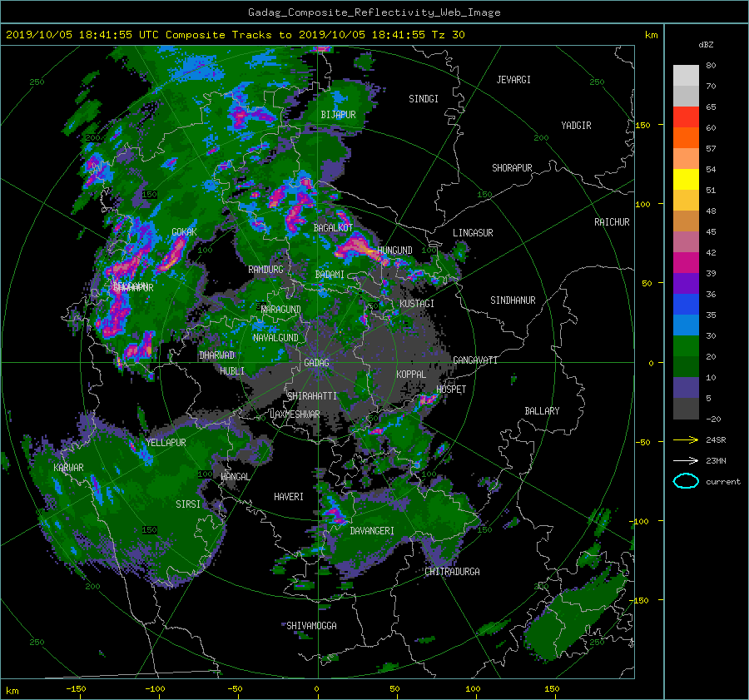Pick the light gray 70–80 dBZ legend swatch
749x700 pixels.
tap(686, 75)
